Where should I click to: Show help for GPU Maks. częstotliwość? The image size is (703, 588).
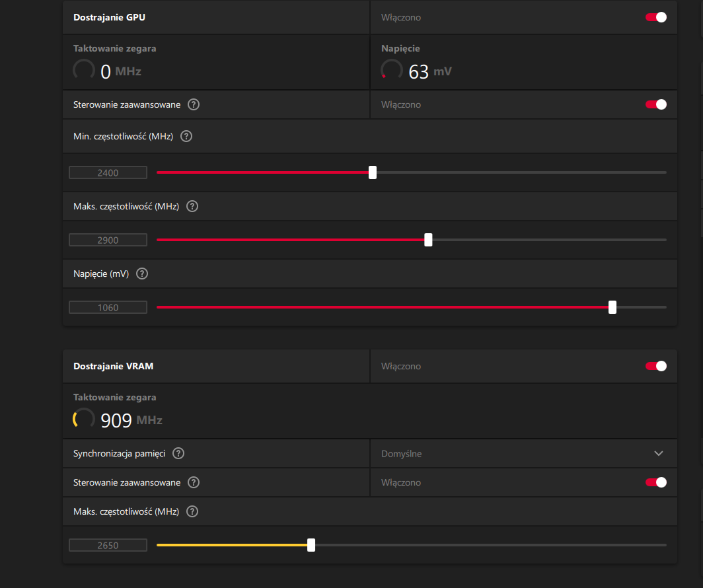192,206
